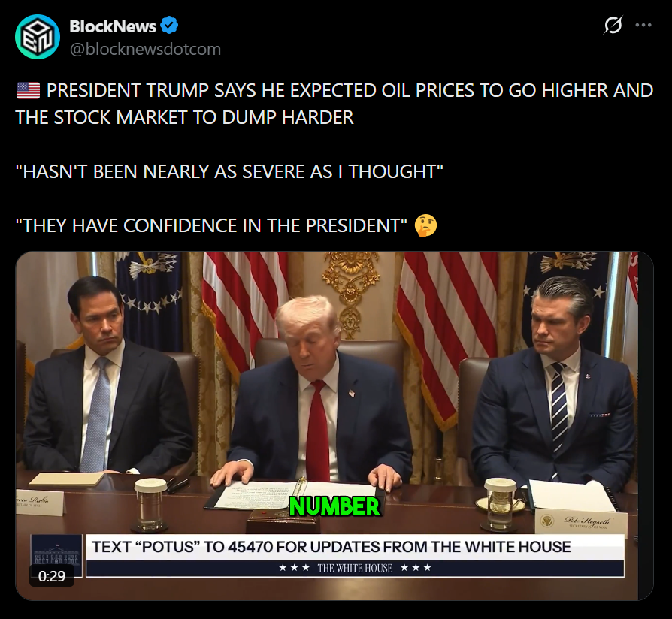
Task: Click the Rubio name placard on the table
Action: pyautogui.click(x=39, y=503)
